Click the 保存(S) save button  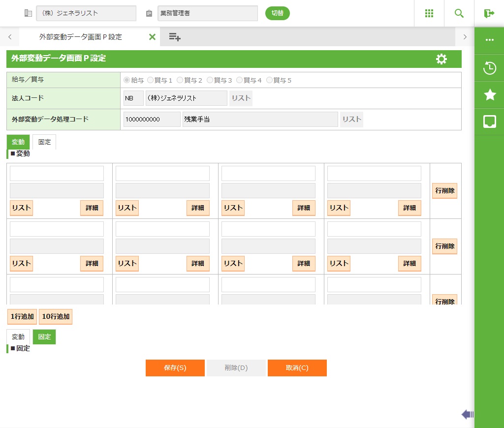175,368
